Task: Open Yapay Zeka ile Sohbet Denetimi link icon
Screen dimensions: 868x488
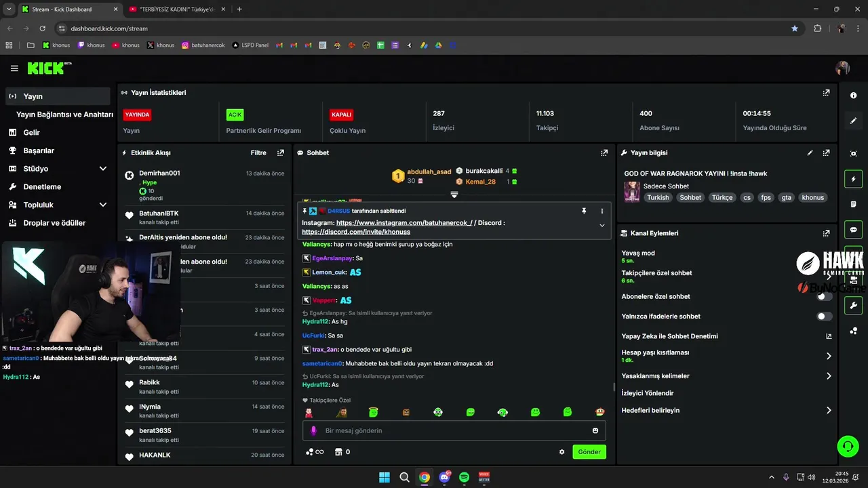Action: (x=829, y=336)
